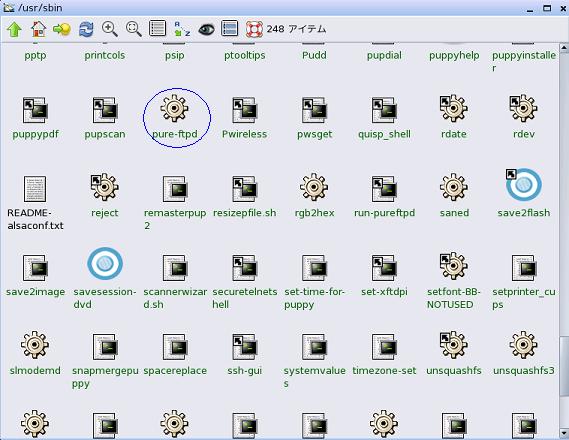Open the bookmarks menu icon
The height and width of the screenshot is (440, 569).
pyautogui.click(x=62, y=29)
